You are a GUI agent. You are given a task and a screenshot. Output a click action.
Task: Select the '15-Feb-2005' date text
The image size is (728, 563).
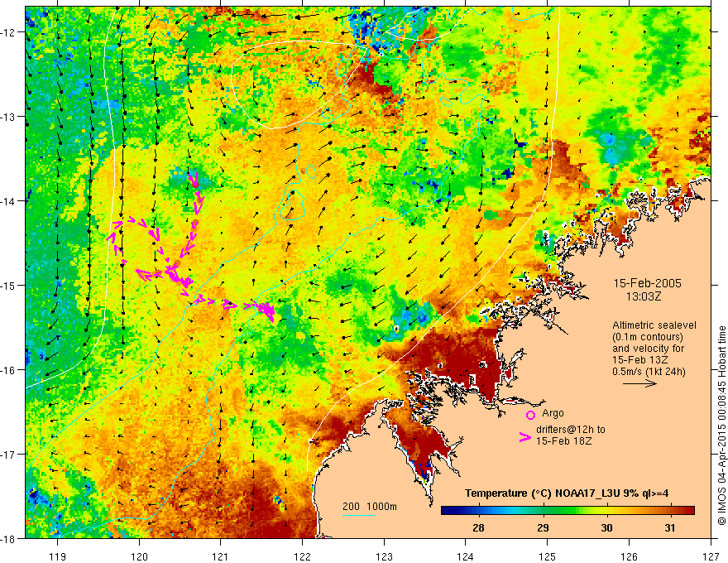click(647, 283)
